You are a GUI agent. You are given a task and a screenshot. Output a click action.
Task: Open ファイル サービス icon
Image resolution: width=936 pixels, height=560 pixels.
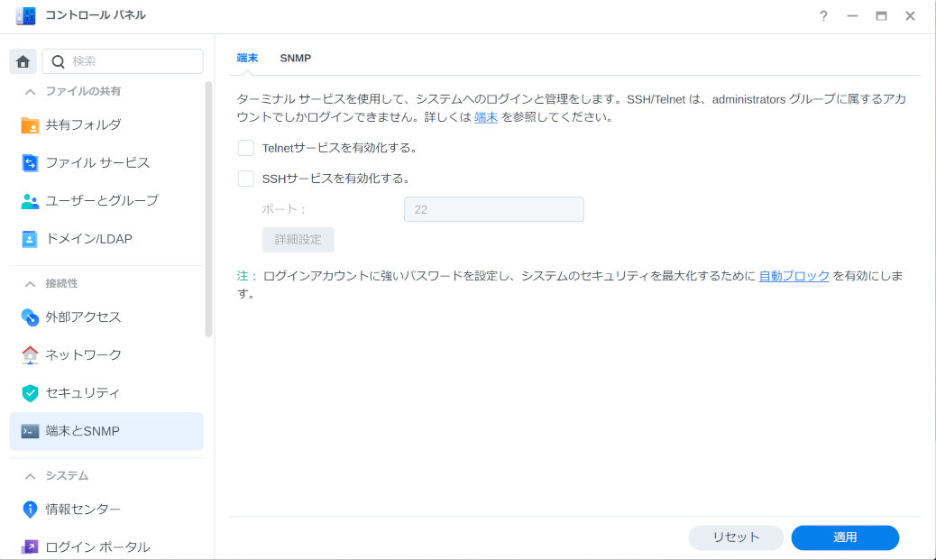pos(30,162)
